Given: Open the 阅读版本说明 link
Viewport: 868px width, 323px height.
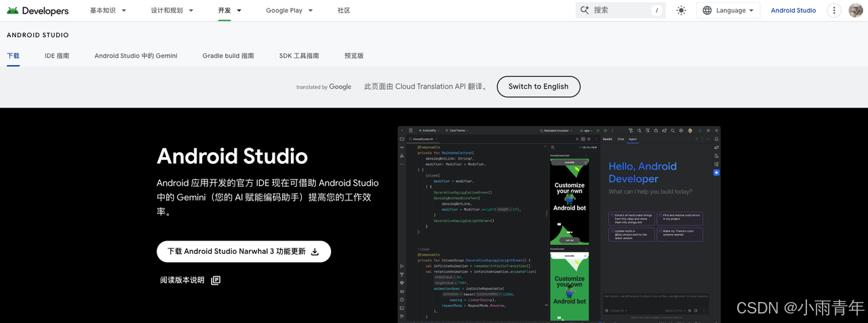Looking at the screenshot, I should pos(190,280).
